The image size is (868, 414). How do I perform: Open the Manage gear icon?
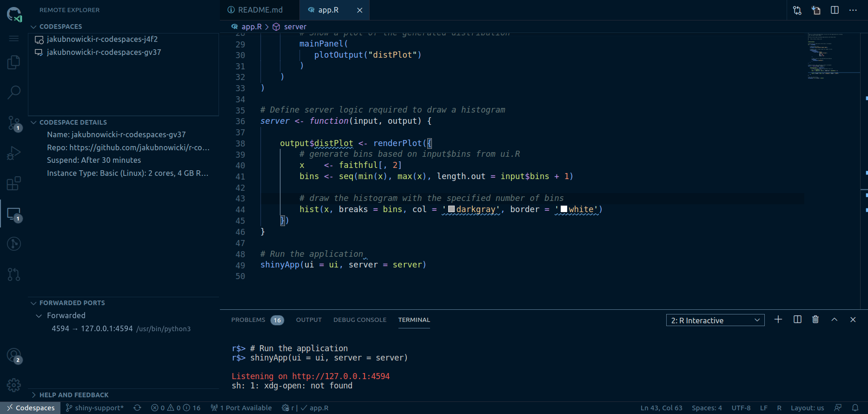14,385
